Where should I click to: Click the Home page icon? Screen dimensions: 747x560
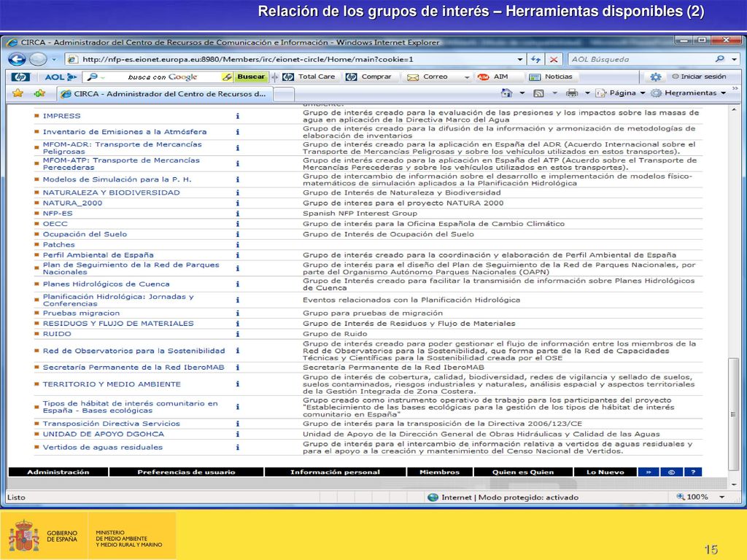(506, 93)
